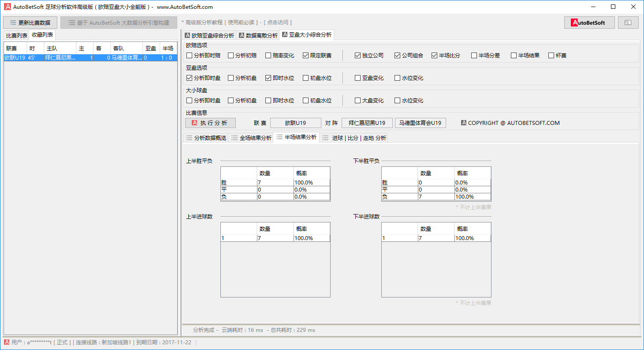Screen dimensions: 644x350
Task: Uncheck 公司组合 checkbox
Action: [409, 56]
